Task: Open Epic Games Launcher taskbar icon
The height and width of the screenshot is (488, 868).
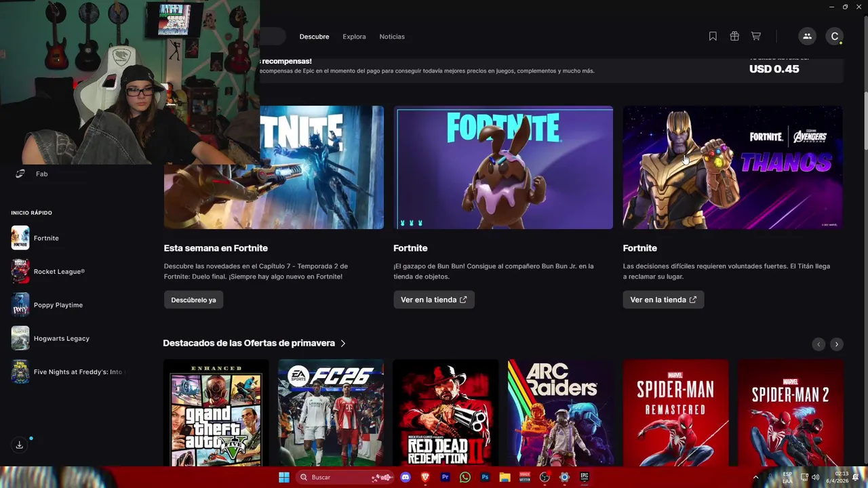Action: point(584,477)
